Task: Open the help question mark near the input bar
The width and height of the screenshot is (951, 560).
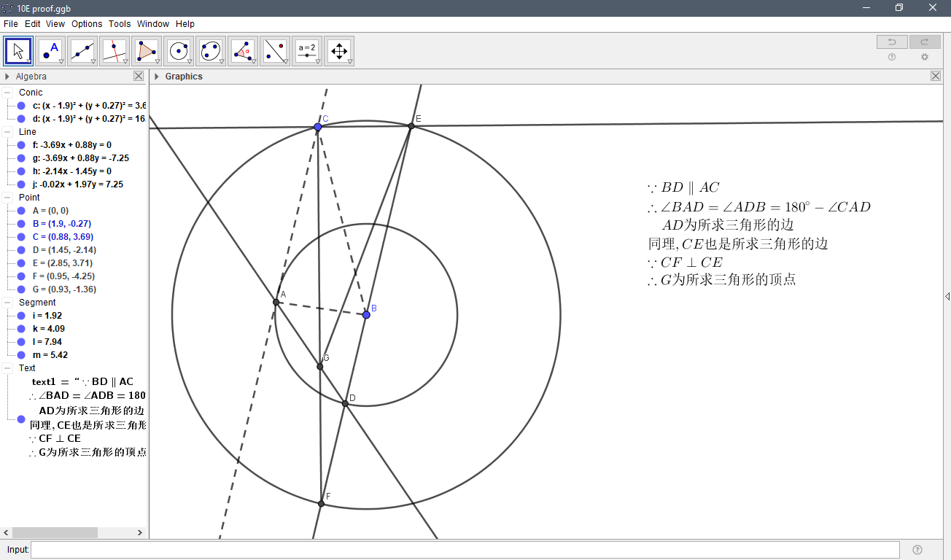Action: (917, 549)
